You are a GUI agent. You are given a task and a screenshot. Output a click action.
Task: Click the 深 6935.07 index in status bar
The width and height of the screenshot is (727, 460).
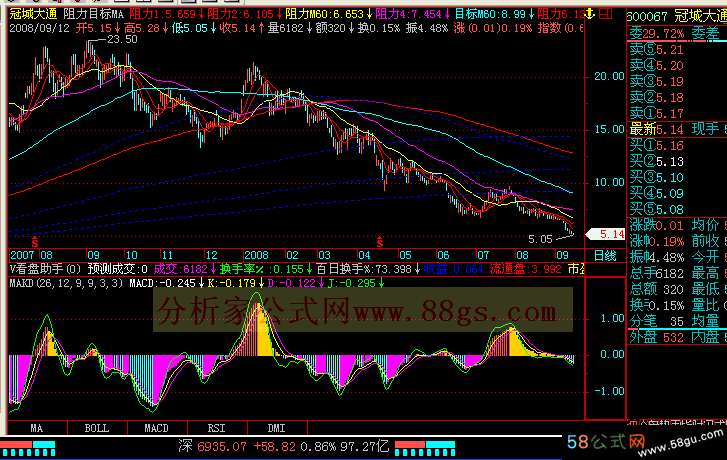click(x=212, y=447)
